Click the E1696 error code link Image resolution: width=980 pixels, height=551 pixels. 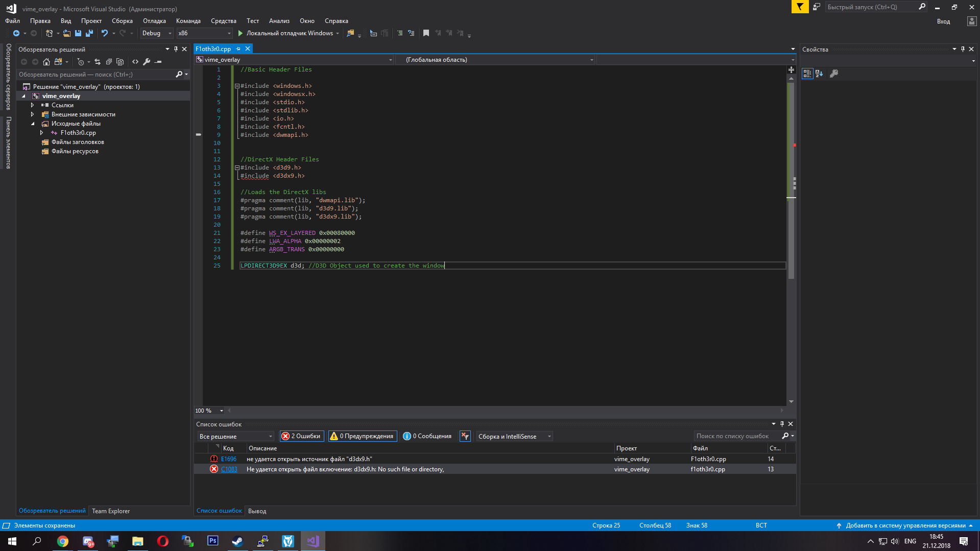click(228, 459)
